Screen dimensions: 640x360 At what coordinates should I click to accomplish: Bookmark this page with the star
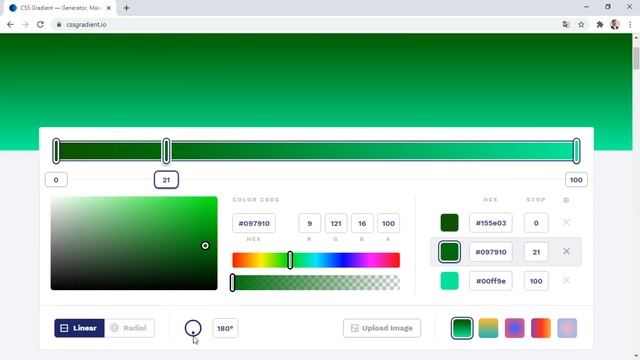tap(581, 24)
